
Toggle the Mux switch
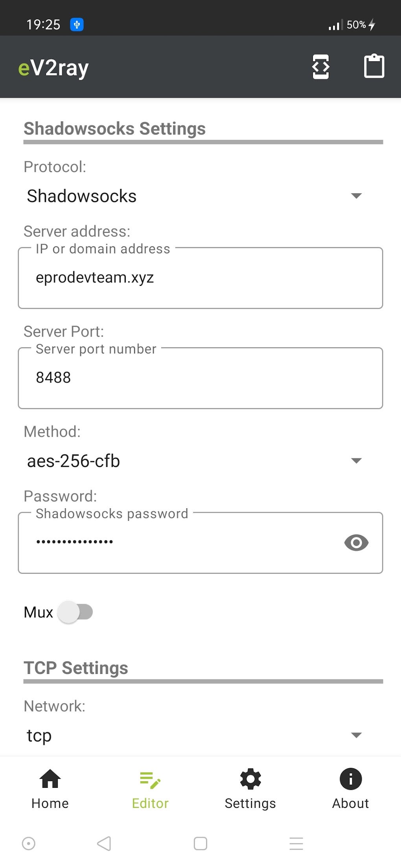[x=75, y=612]
